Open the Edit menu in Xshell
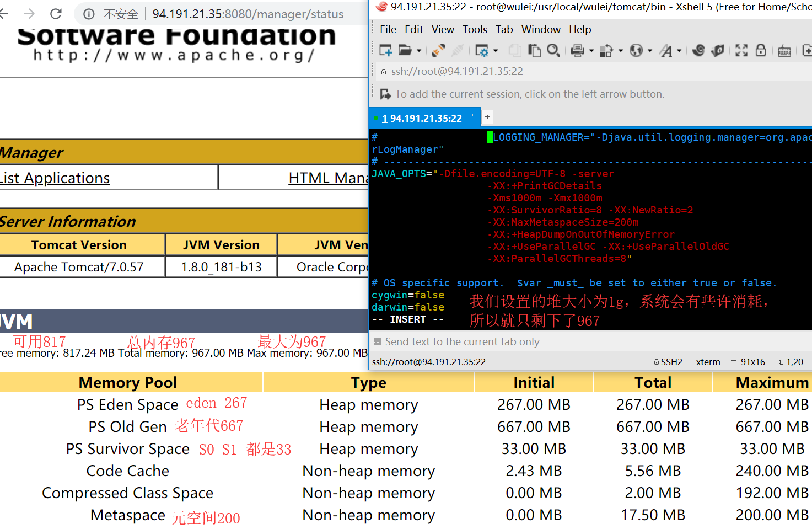This screenshot has width=812, height=529. pos(414,29)
